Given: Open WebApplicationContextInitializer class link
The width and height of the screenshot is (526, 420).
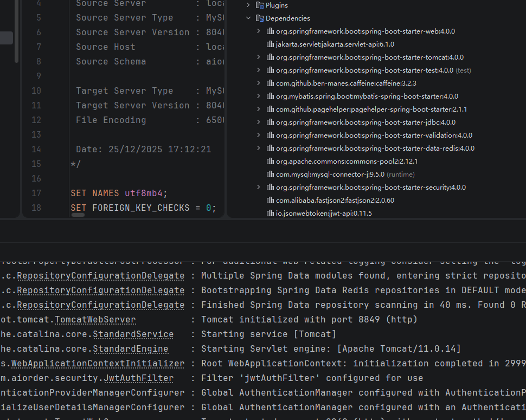Looking at the screenshot, I should click(x=98, y=363).
